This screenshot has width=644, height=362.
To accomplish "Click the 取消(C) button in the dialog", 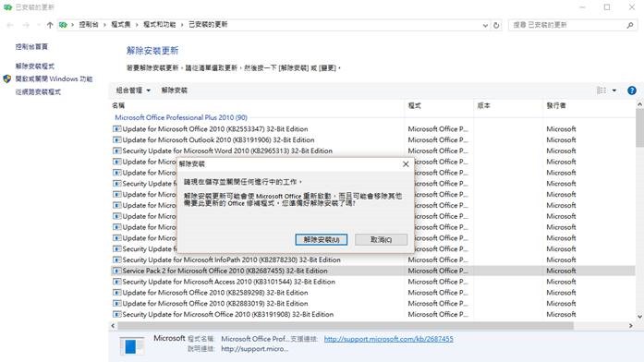I will pyautogui.click(x=382, y=240).
